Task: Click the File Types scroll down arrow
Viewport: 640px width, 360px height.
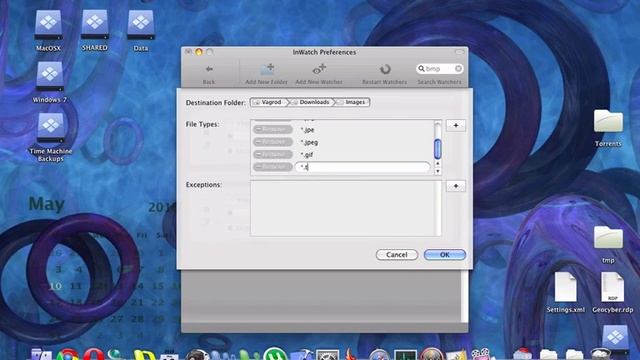Action: [x=438, y=171]
